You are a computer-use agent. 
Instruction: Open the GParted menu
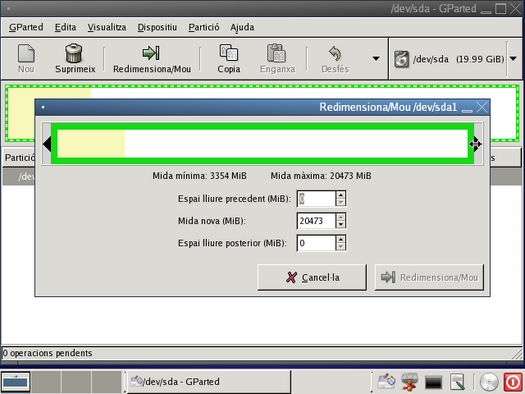[26, 27]
